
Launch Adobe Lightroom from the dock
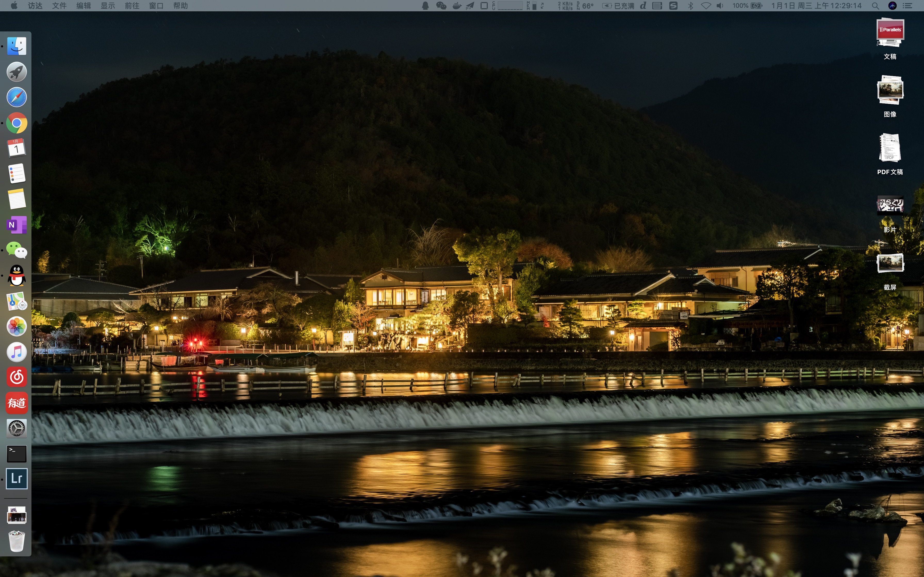(x=16, y=479)
